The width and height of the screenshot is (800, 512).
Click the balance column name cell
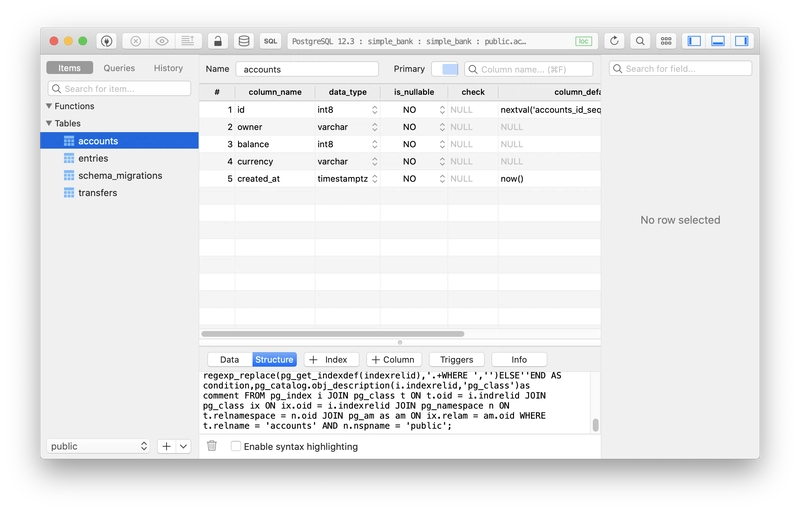274,144
